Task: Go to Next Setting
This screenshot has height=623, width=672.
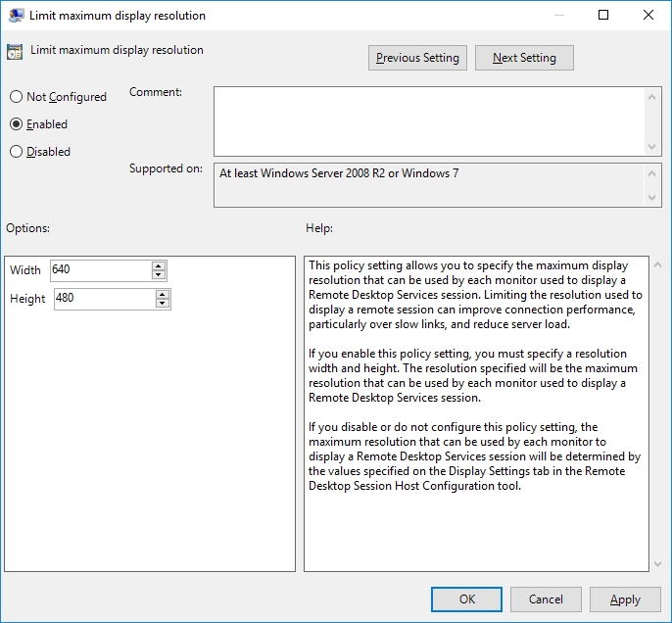Action: pyautogui.click(x=524, y=58)
